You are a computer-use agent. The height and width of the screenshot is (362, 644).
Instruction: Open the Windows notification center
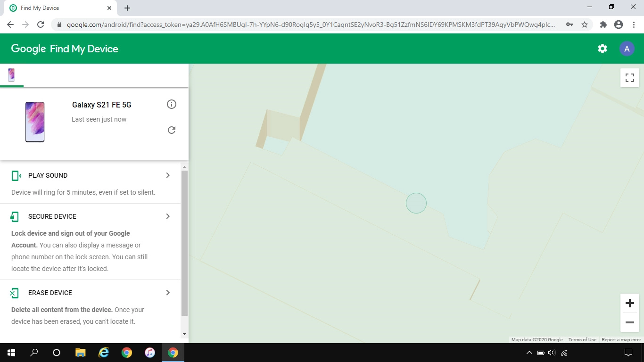point(628,353)
